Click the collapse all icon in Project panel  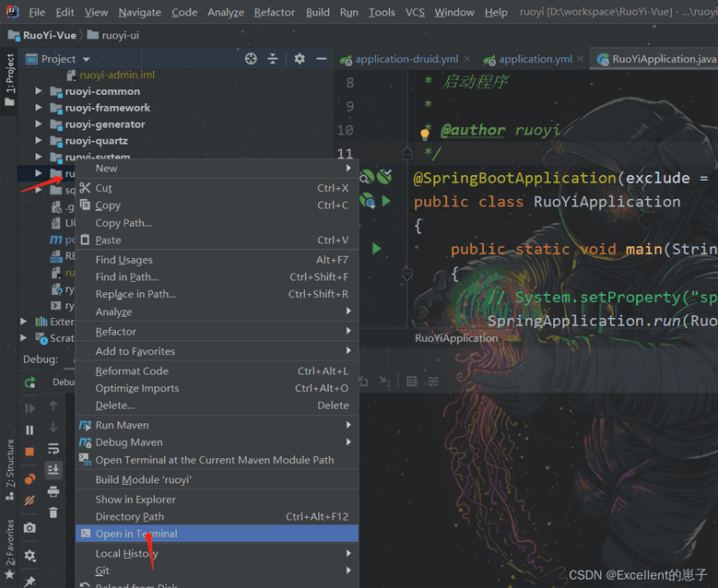[273, 59]
